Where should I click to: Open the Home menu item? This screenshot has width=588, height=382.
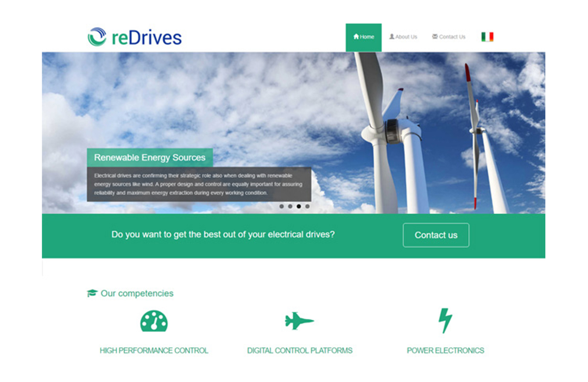[363, 37]
